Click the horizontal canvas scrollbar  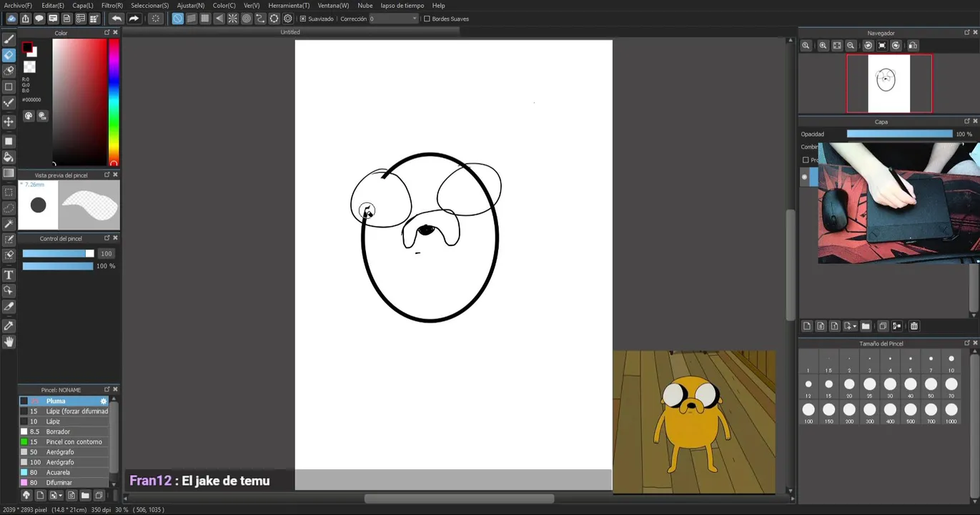point(460,499)
